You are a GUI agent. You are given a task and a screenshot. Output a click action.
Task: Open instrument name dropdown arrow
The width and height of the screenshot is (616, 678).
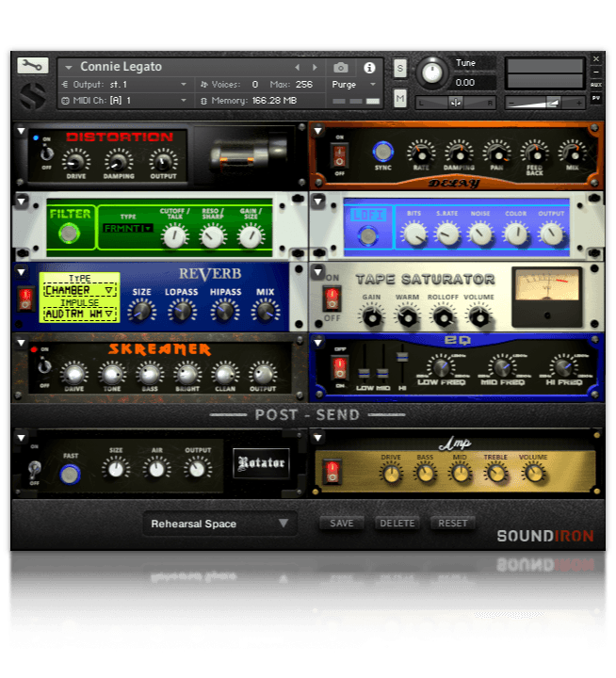click(69, 68)
